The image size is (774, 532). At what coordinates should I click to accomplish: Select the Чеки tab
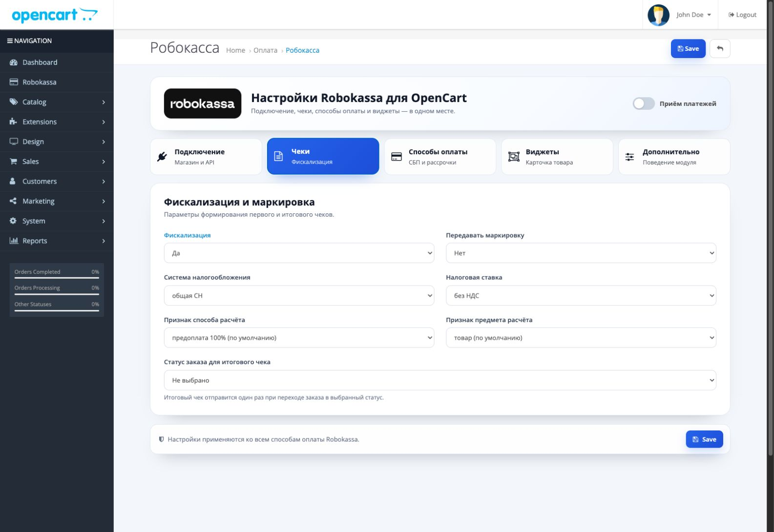point(323,156)
